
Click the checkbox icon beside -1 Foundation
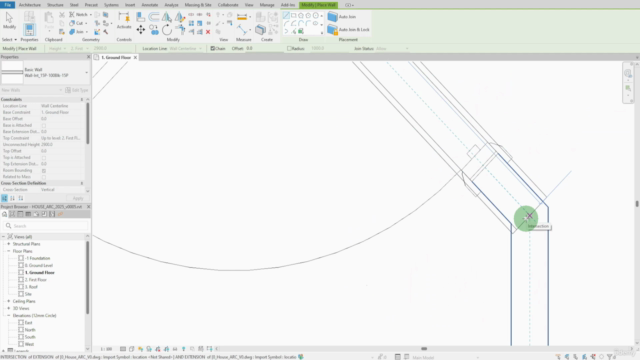[x=21, y=258]
